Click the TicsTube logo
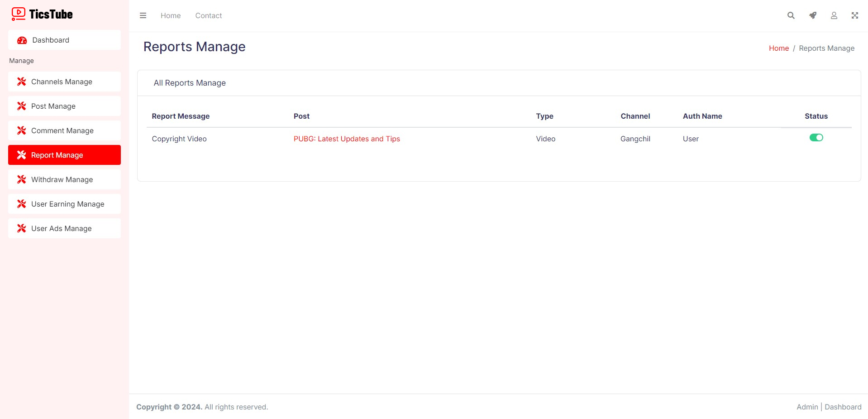 (42, 14)
